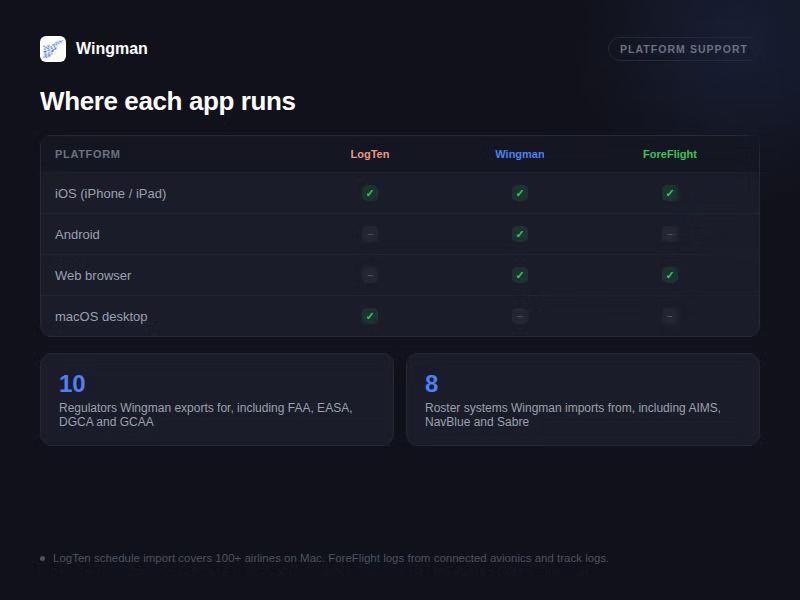Click the ForeFlight checkmark in the iOS row
Image resolution: width=800 pixels, height=600 pixels.
click(670, 193)
